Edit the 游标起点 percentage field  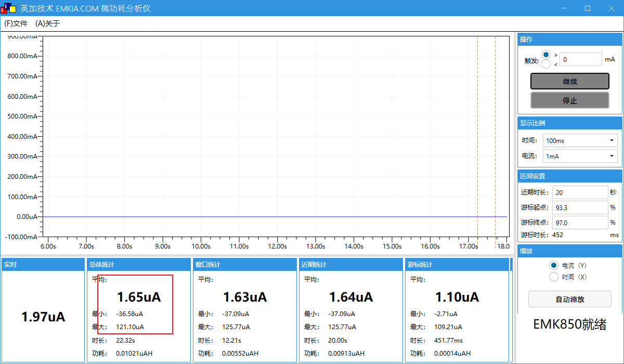[x=580, y=207]
